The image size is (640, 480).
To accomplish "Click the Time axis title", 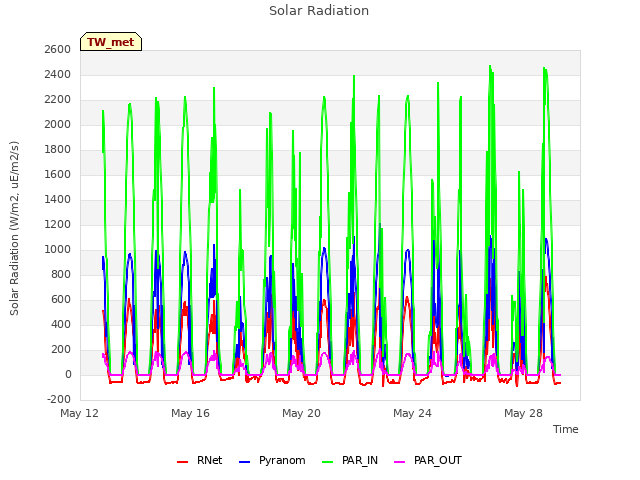I will [x=566, y=429].
